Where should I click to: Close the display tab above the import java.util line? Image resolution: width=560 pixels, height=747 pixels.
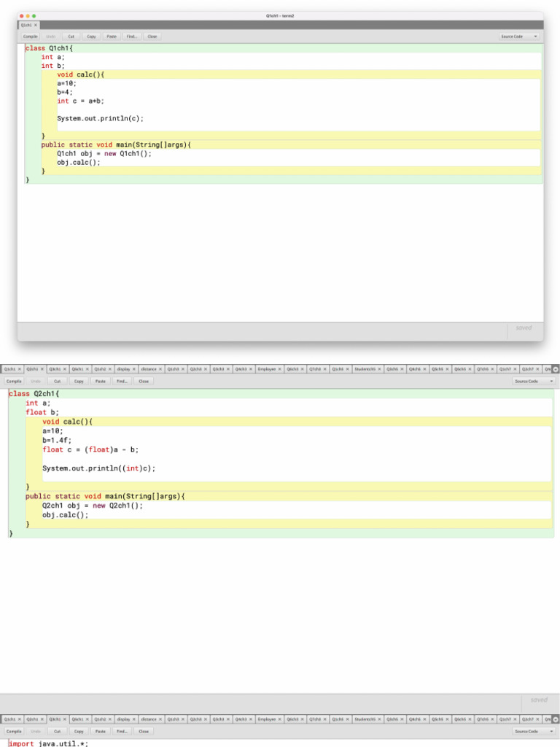[134, 719]
